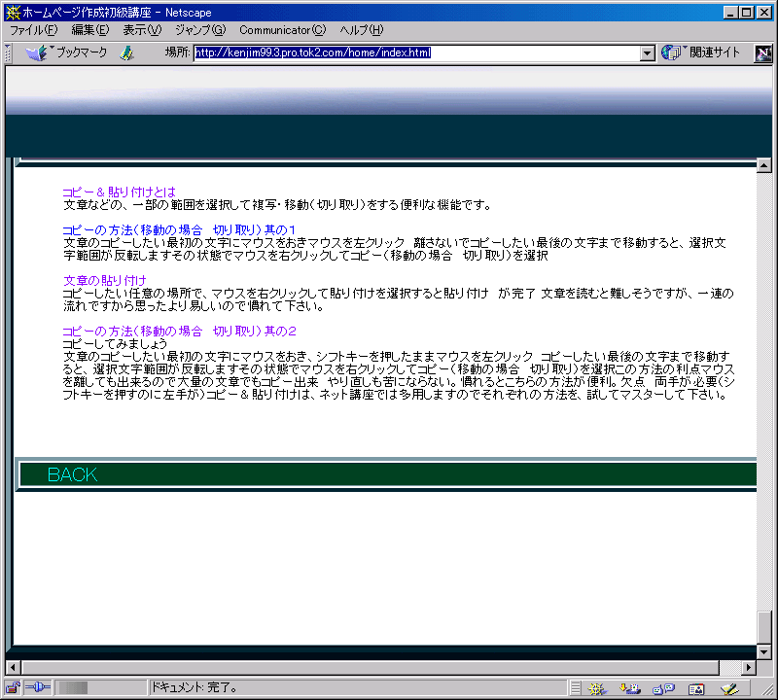Click the horizontal scrollbar left arrow
778x700 pixels.
[x=13, y=668]
